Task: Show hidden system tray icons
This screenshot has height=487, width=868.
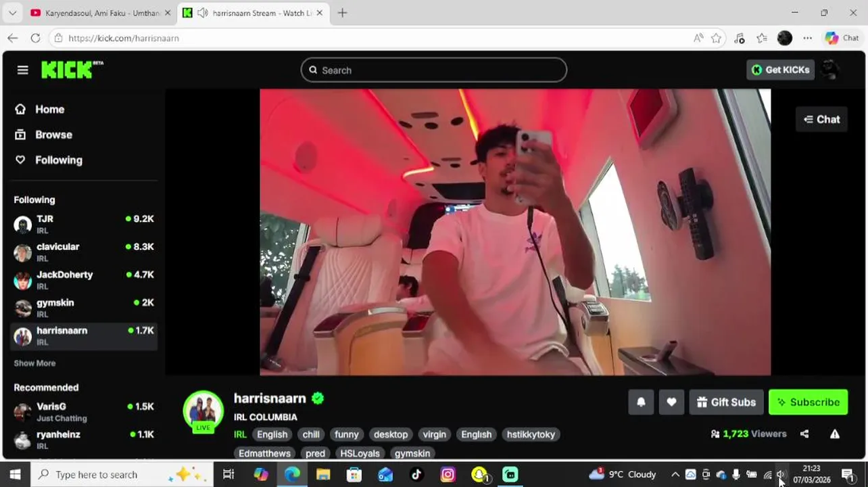Action: click(x=675, y=475)
